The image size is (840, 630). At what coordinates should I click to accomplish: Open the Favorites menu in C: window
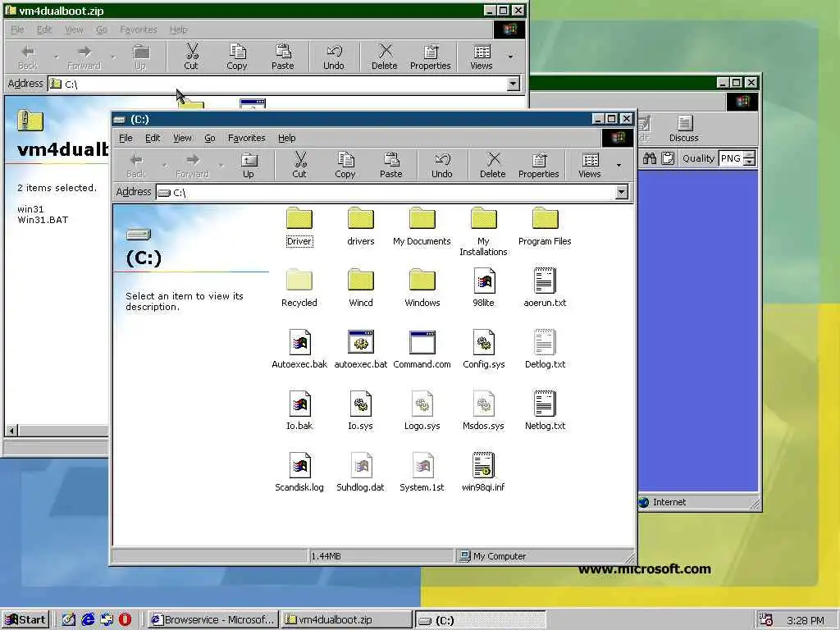tap(246, 138)
